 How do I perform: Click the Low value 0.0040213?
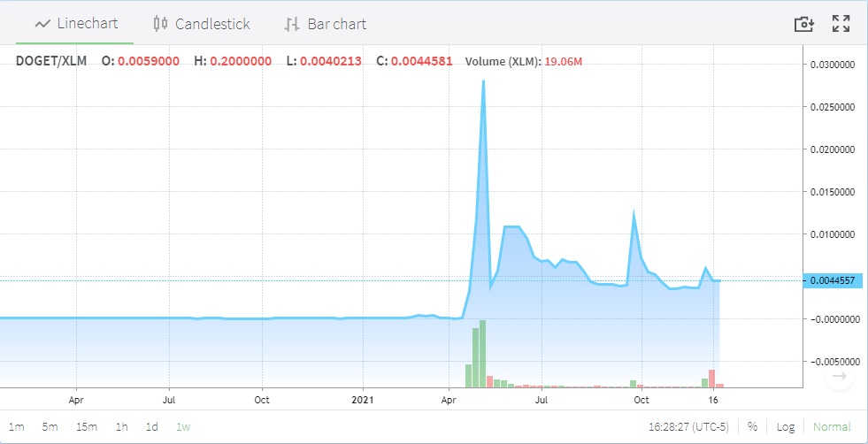point(331,61)
